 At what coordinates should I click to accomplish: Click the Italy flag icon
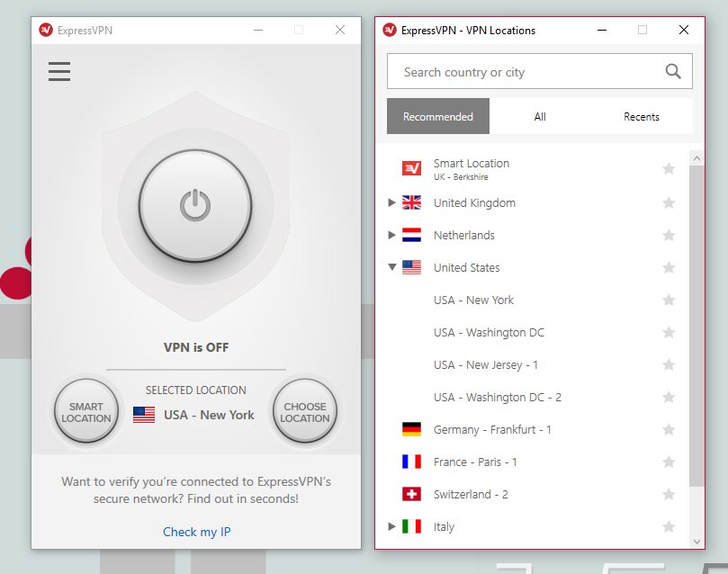tap(411, 526)
